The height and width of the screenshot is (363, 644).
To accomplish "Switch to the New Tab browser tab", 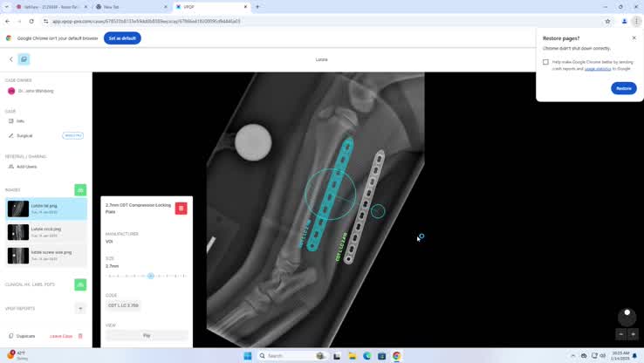I will pos(129,7).
